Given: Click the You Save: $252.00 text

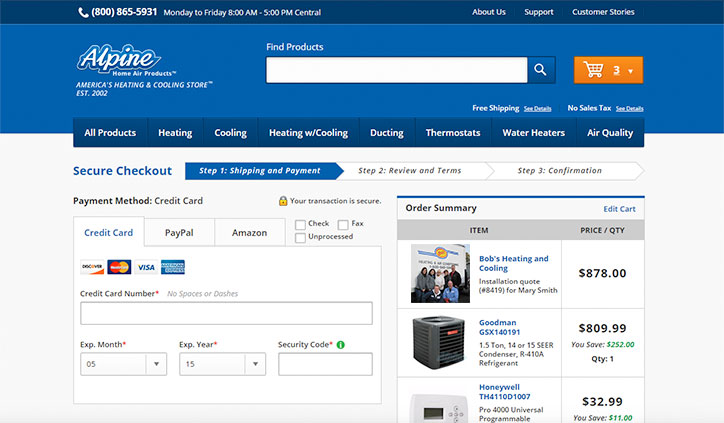Looking at the screenshot, I should coord(603,344).
